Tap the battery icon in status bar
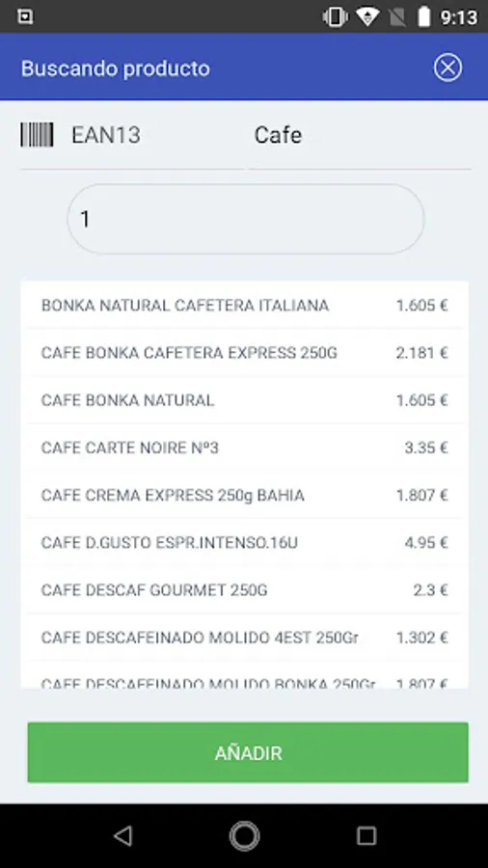The height and width of the screenshot is (868, 488). click(x=423, y=17)
